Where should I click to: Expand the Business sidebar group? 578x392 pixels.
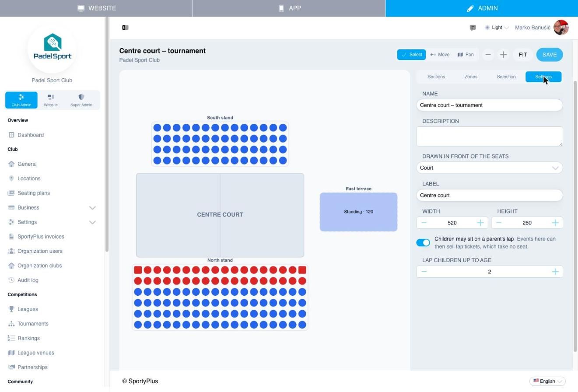coord(52,207)
